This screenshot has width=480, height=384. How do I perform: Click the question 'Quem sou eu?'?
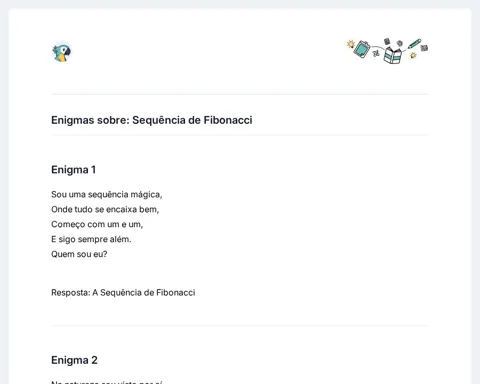(79, 254)
